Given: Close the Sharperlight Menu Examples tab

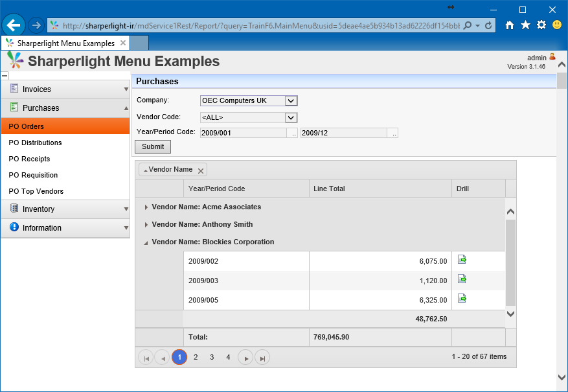Looking at the screenshot, I should (x=123, y=43).
